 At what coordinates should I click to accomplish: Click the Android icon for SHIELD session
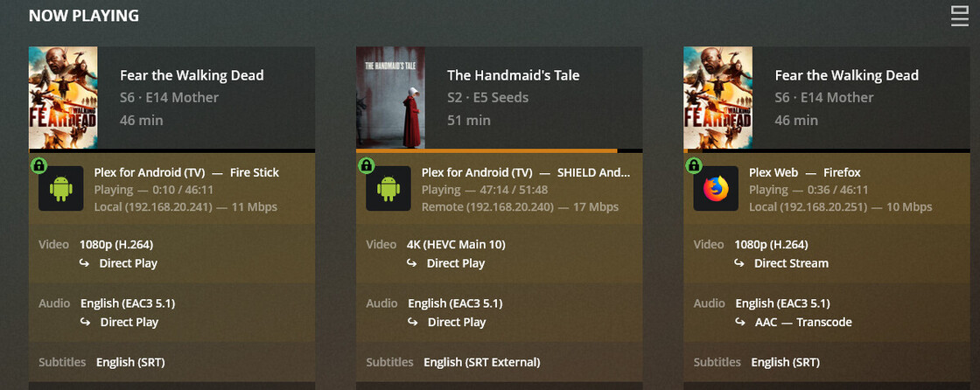click(x=388, y=188)
